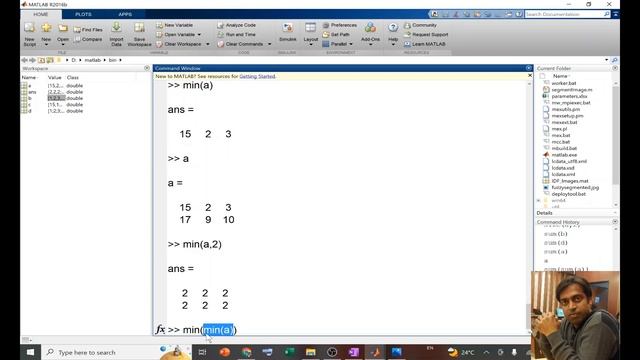
Task: Select matlab.exe in Current Folder
Action: point(564,155)
